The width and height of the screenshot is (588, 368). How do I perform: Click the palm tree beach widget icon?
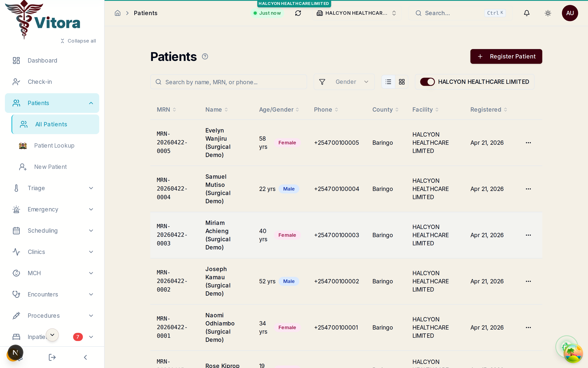[573, 353]
